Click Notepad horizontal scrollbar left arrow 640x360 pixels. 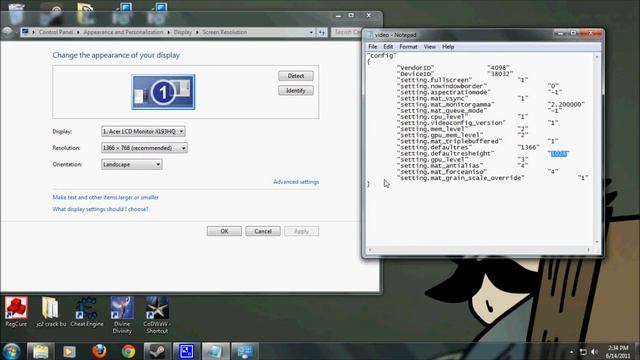click(370, 250)
